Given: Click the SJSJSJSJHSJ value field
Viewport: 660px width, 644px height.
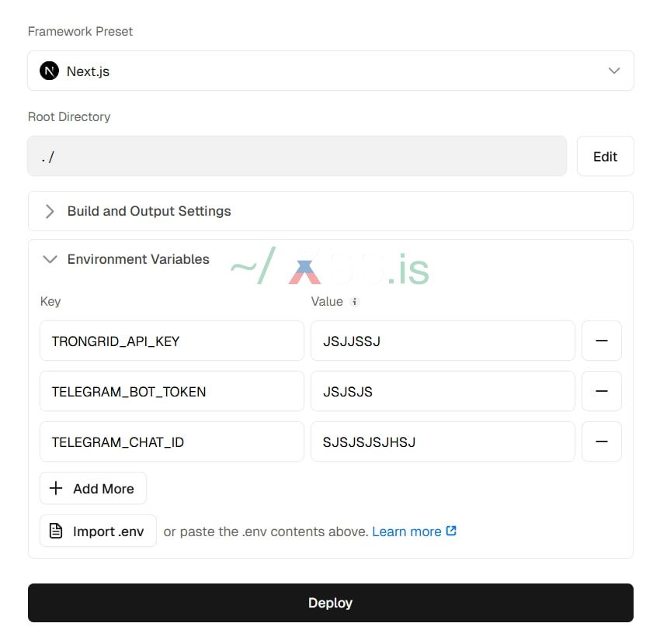Looking at the screenshot, I should click(443, 441).
